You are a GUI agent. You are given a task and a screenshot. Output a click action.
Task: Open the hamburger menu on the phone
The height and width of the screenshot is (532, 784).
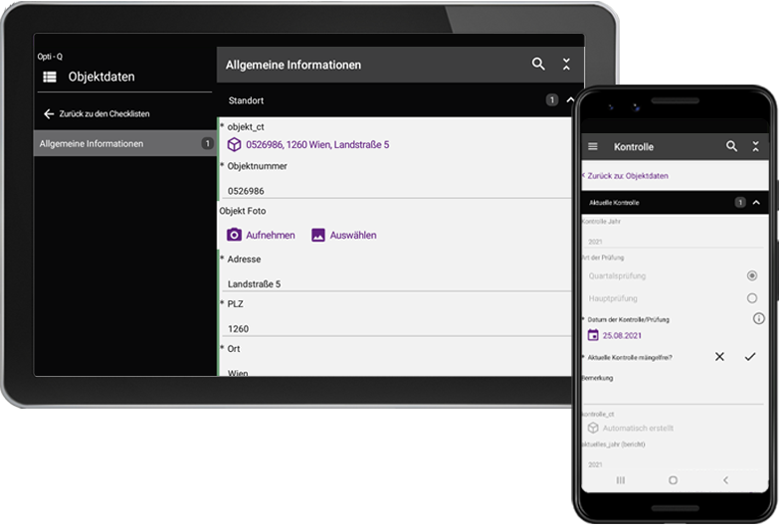coord(593,147)
